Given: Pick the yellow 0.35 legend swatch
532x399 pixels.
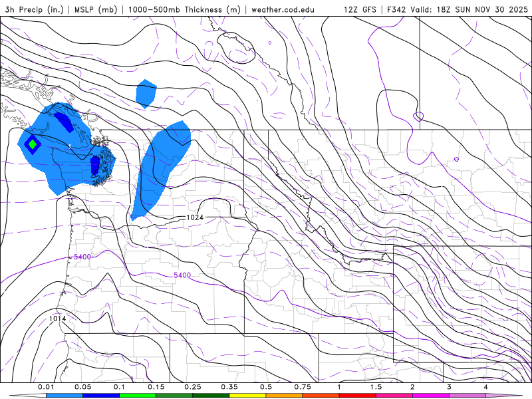Looking at the screenshot, I should point(247,396).
